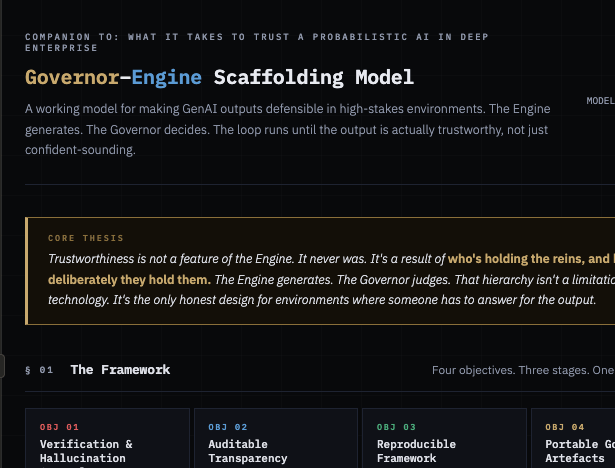
Task: Click the § 01 section marker
Action: click(40, 370)
